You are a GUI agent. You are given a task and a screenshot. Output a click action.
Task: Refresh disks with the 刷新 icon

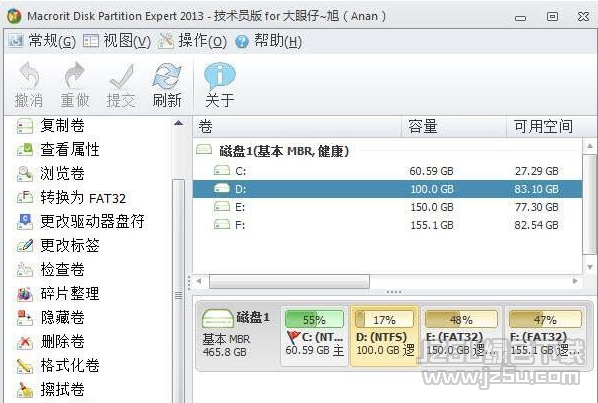coord(167,76)
